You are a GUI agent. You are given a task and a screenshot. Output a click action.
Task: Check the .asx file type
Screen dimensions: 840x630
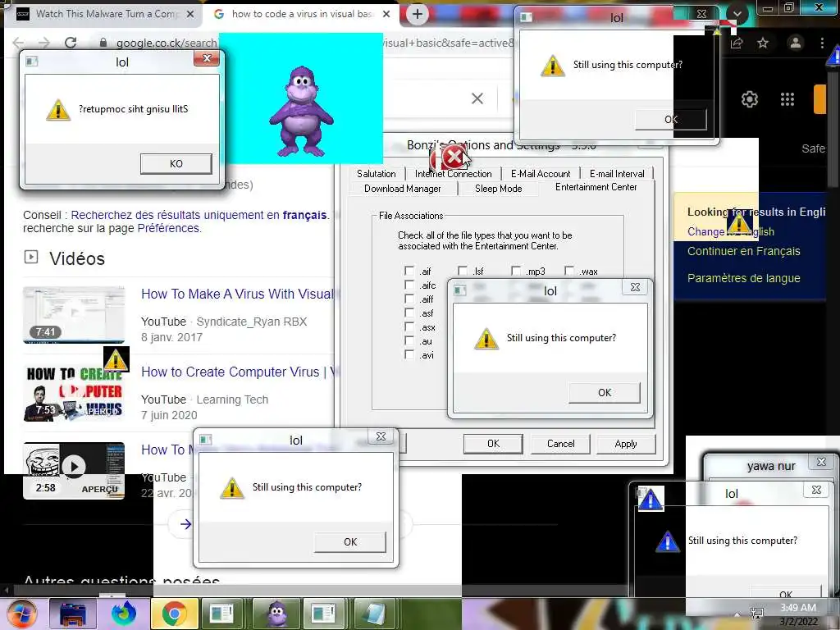click(x=409, y=326)
